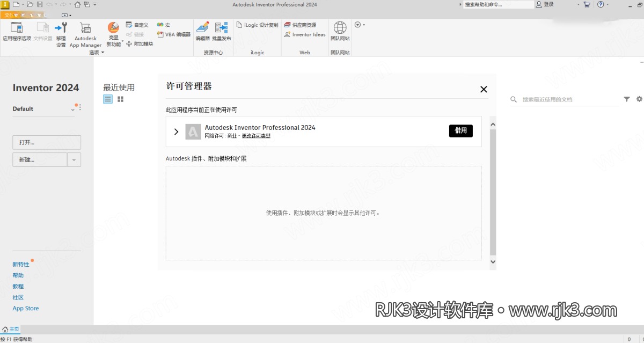Open the 亮显新功能 dropdown arrow

point(123,41)
